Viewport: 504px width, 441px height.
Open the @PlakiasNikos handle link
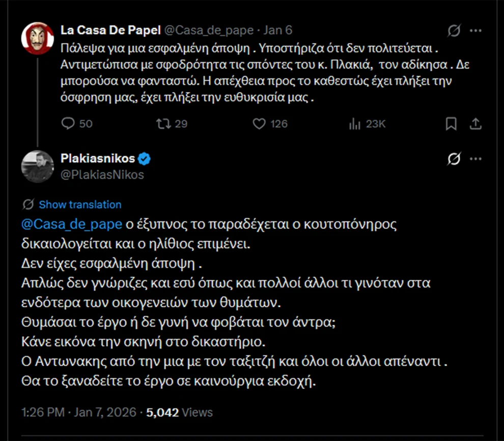(x=102, y=174)
